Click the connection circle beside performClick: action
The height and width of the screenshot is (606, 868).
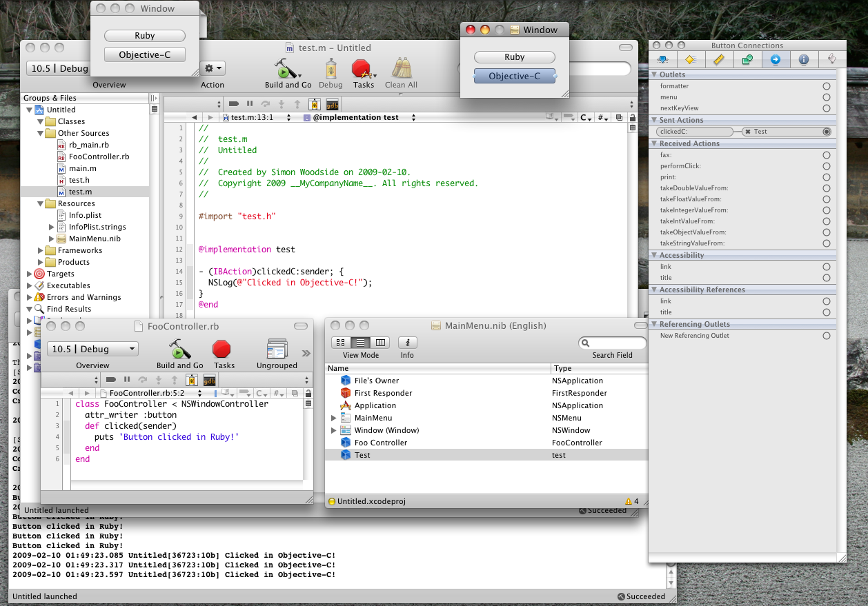click(826, 166)
